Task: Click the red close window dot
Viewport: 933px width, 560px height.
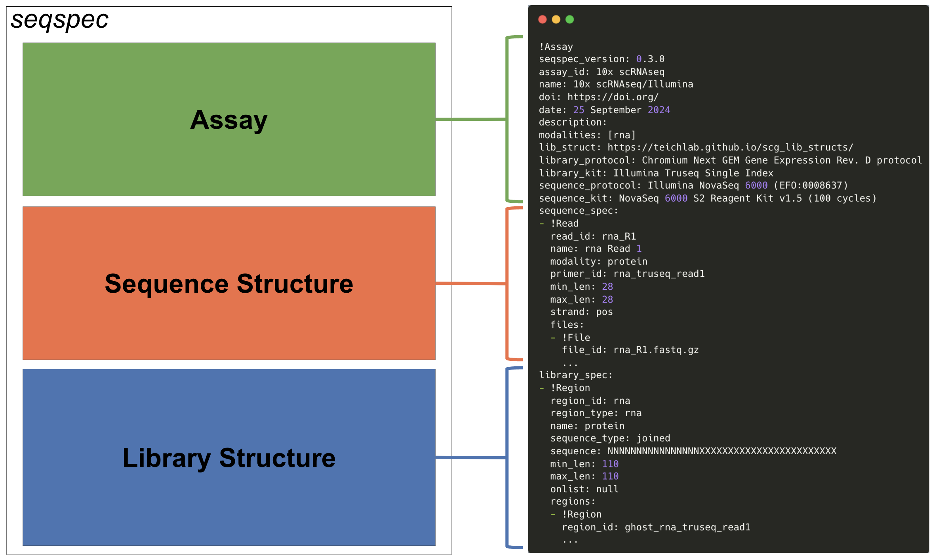Action: coord(543,19)
